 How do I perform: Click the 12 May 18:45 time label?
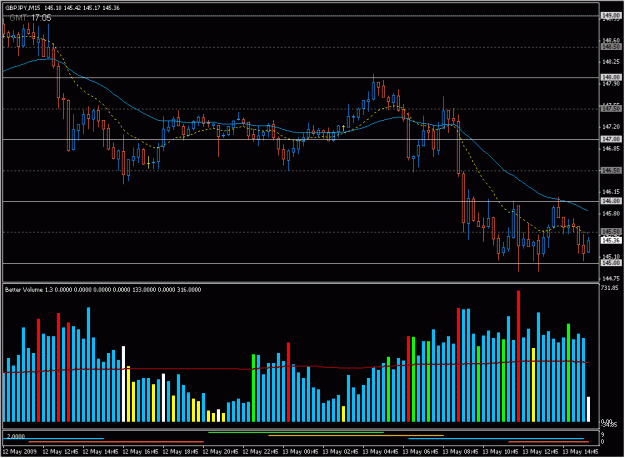coord(180,452)
